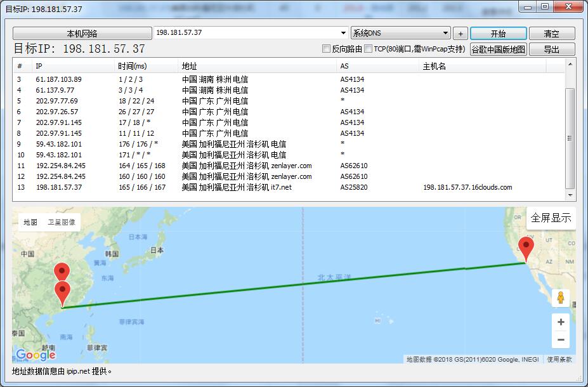Click the red map pin in California
The width and height of the screenshot is (588, 387).
[526, 248]
